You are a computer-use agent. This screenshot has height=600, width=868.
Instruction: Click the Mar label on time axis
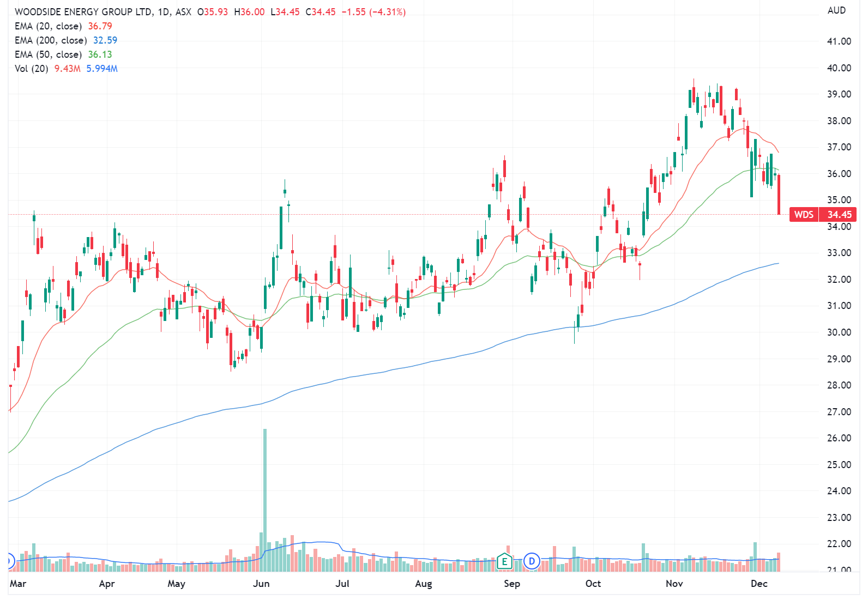[x=18, y=584]
